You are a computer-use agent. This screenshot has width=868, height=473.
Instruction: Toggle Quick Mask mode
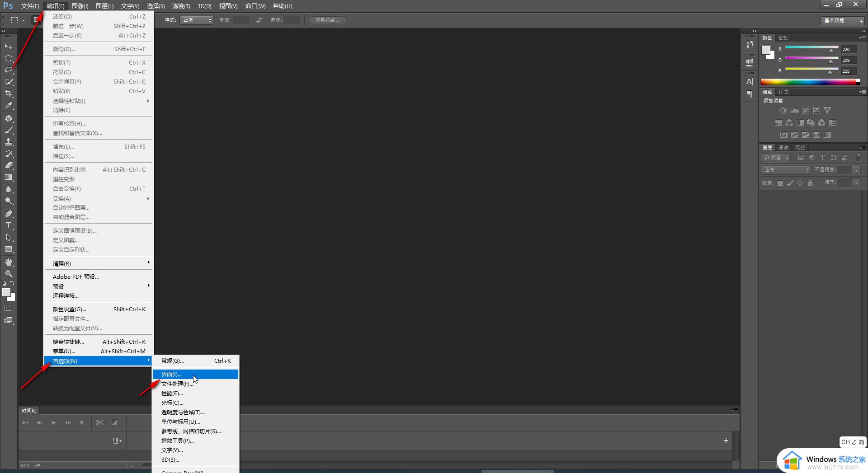(8, 308)
